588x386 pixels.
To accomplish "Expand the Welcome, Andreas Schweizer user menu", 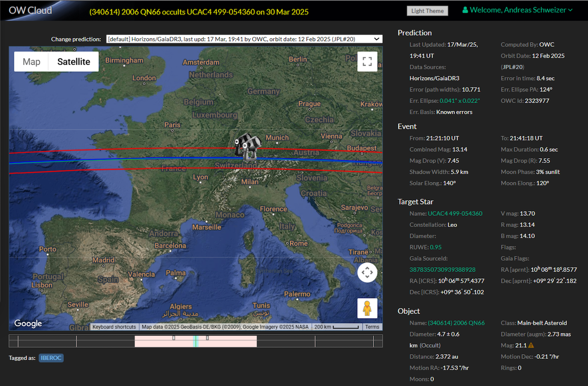I will click(x=518, y=10).
